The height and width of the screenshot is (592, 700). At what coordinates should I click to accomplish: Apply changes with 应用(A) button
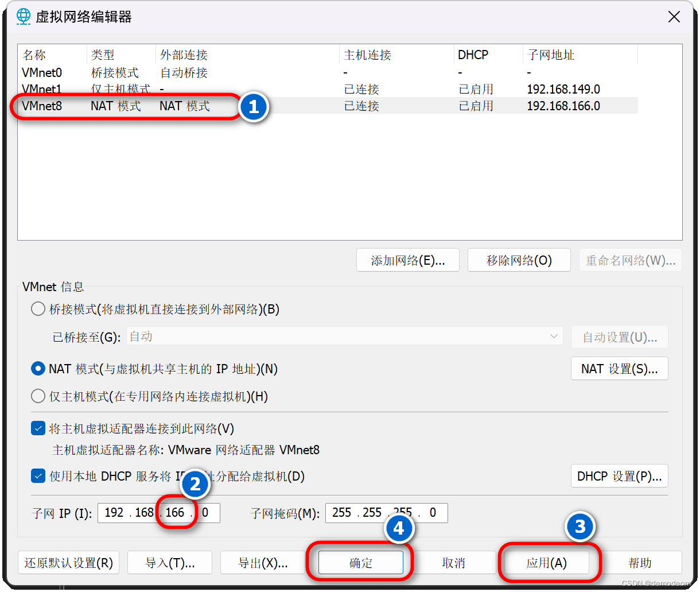[547, 563]
